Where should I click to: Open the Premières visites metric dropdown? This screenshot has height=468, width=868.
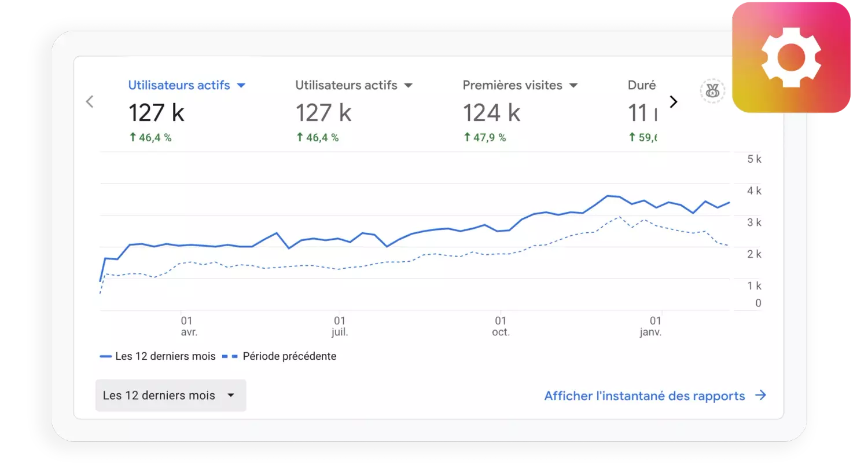pyautogui.click(x=520, y=85)
